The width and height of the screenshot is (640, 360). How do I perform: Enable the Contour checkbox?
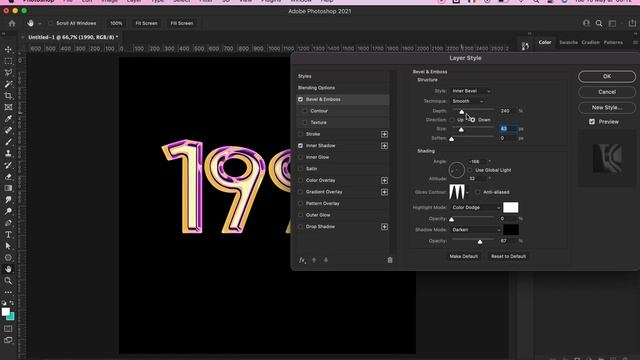pyautogui.click(x=305, y=111)
